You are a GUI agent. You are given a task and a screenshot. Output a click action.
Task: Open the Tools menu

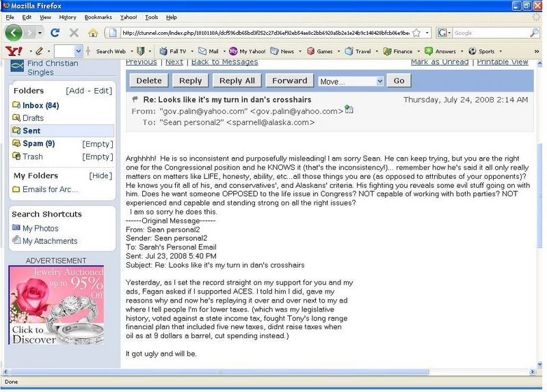tap(151, 17)
